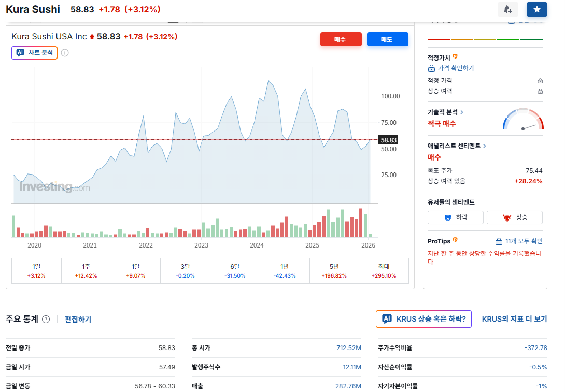Click the technical analysis gauge meter

pos(523,119)
